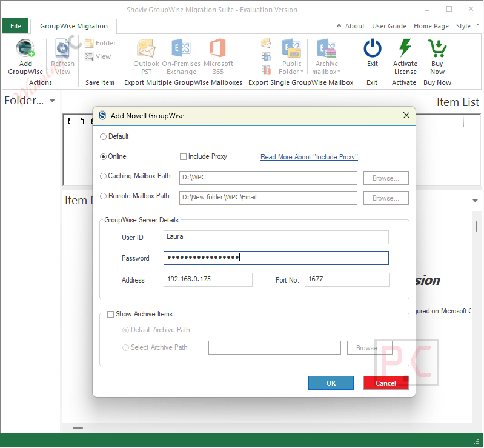484x448 pixels.
Task: Enable the Show Archive Items checkbox
Action: coord(110,315)
